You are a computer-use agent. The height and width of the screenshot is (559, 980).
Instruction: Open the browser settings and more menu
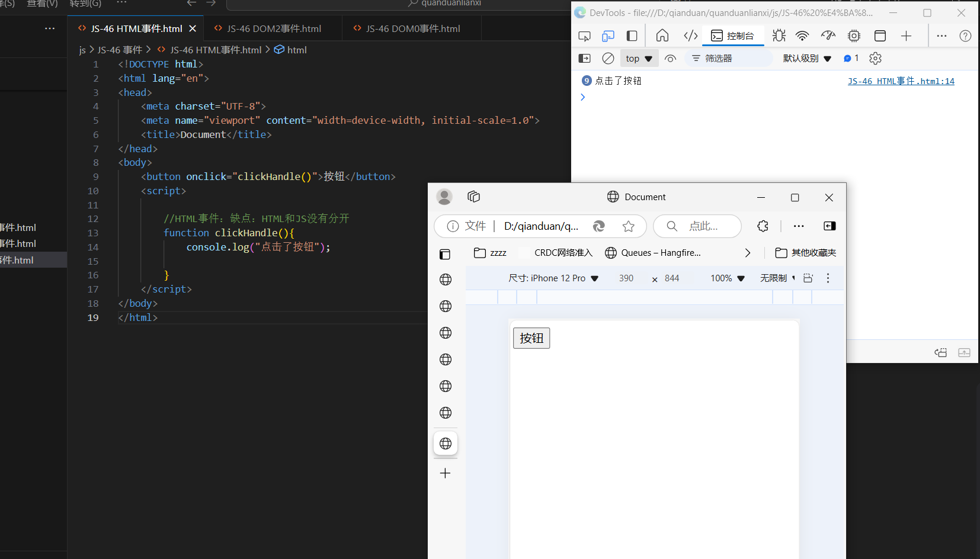799,226
